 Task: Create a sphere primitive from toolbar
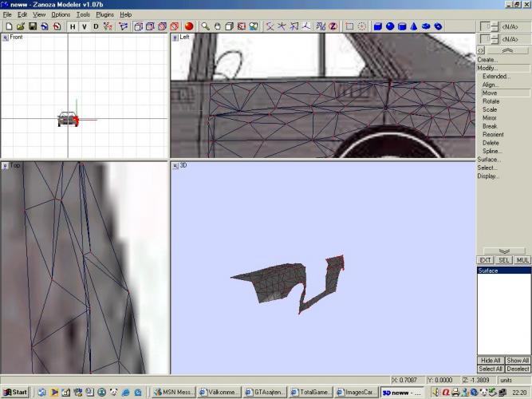click(x=390, y=26)
